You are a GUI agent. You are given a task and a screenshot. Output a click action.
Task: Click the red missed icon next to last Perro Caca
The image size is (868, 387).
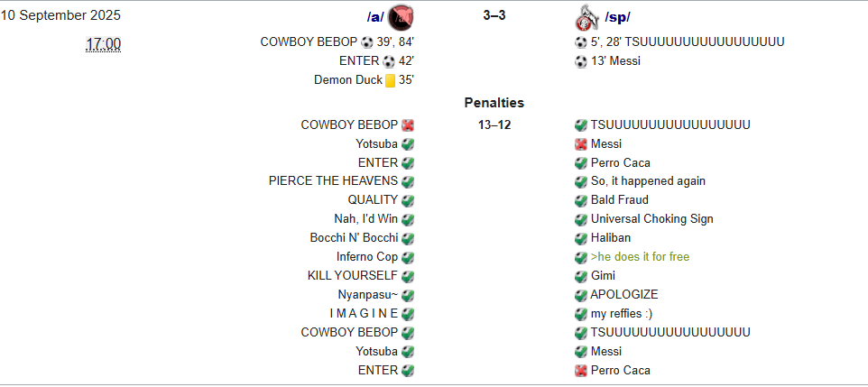click(x=581, y=371)
